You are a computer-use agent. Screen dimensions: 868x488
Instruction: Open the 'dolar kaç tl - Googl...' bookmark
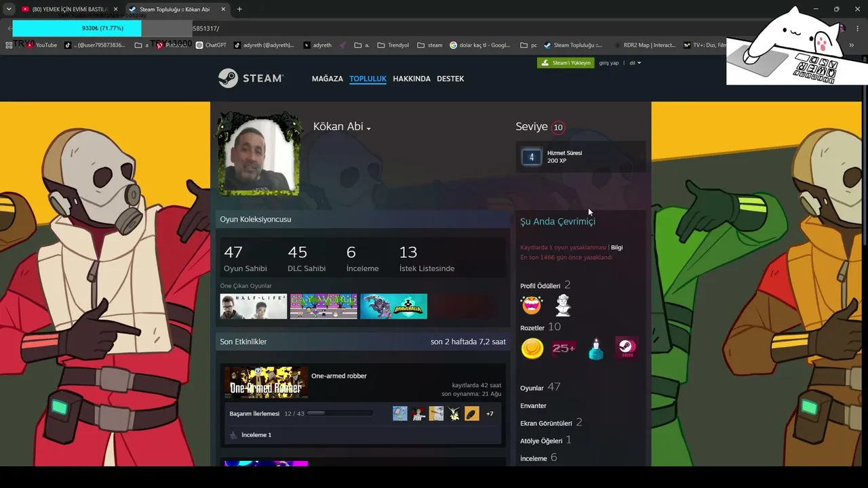pyautogui.click(x=480, y=45)
